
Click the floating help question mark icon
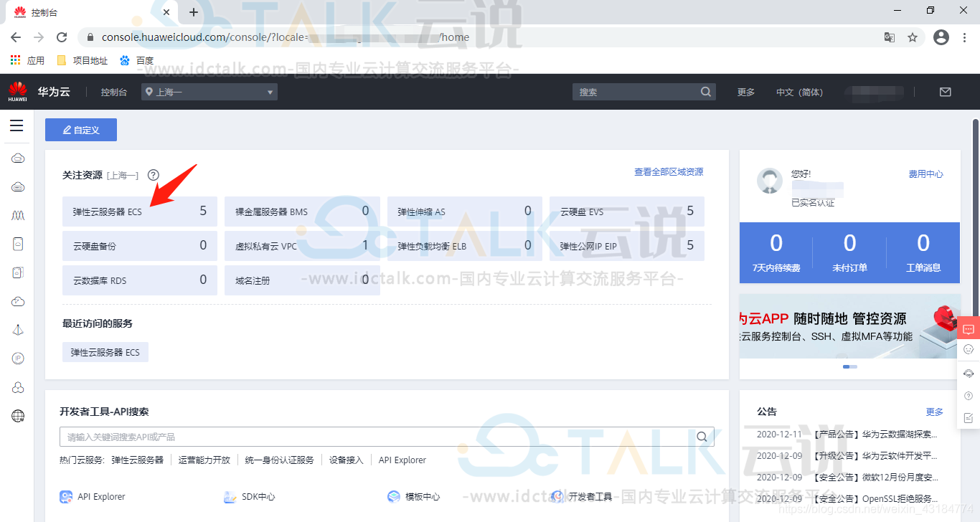click(969, 396)
